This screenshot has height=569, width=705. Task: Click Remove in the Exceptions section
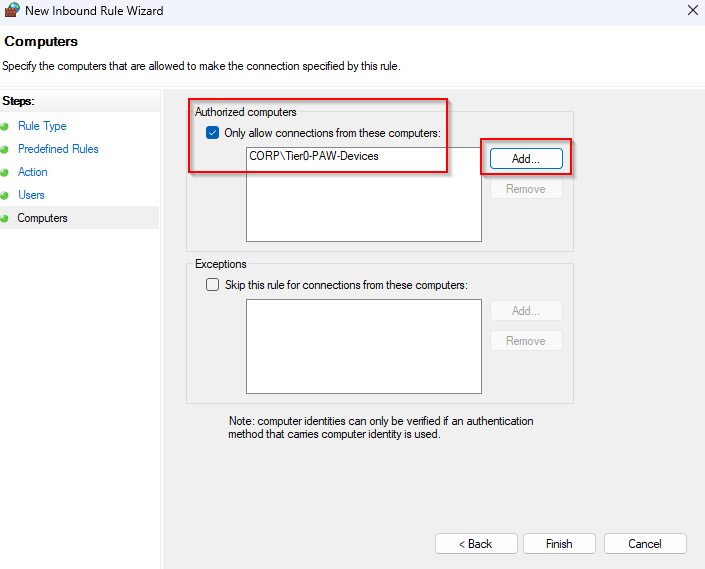[x=525, y=341]
